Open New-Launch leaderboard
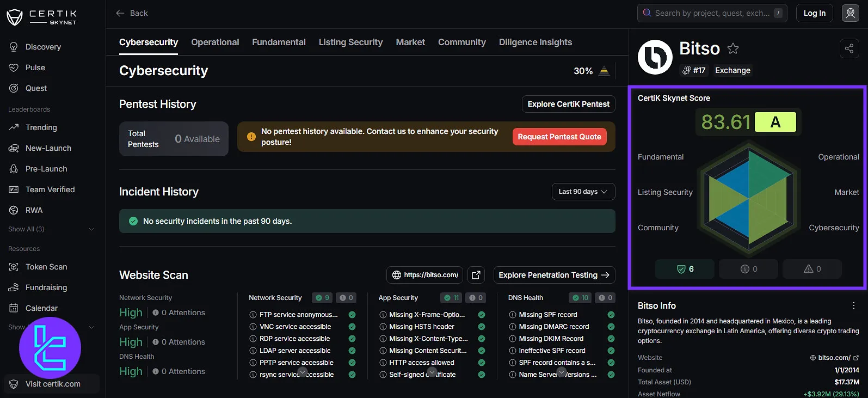This screenshot has height=398, width=868. click(x=48, y=148)
